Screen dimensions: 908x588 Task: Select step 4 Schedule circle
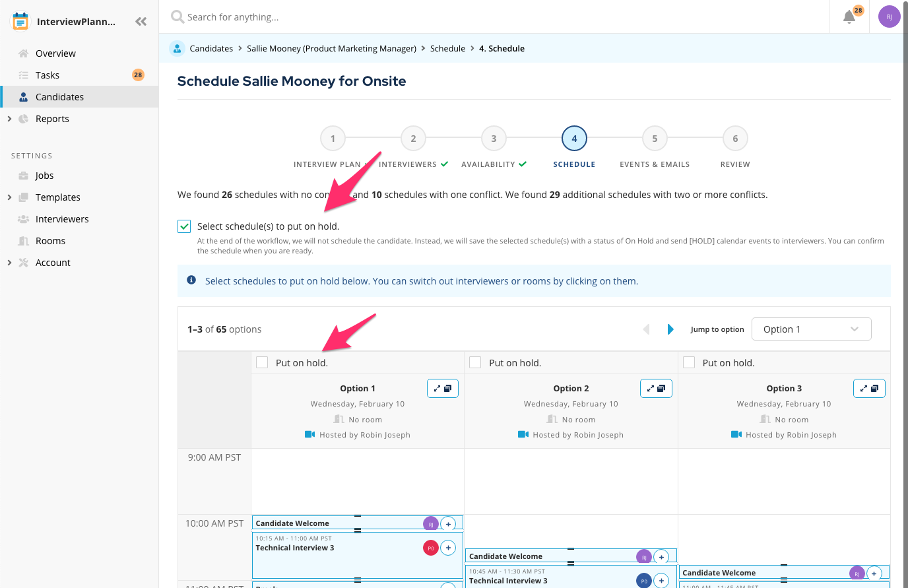[x=574, y=139]
